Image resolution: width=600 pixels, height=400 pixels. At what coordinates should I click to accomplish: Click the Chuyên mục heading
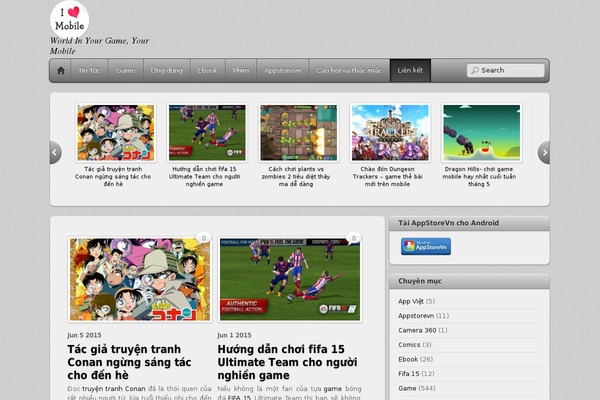click(420, 281)
